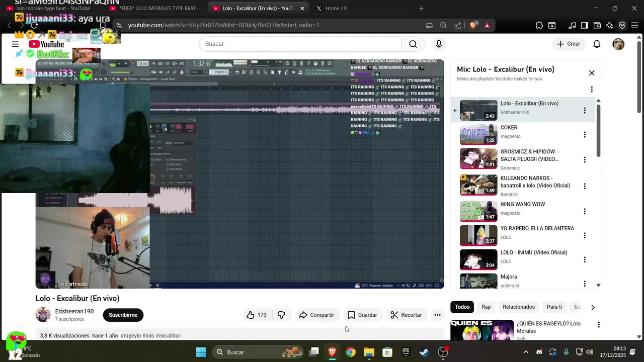Open options for LOLO - INIMU item
The image size is (644, 362).
tap(585, 260)
